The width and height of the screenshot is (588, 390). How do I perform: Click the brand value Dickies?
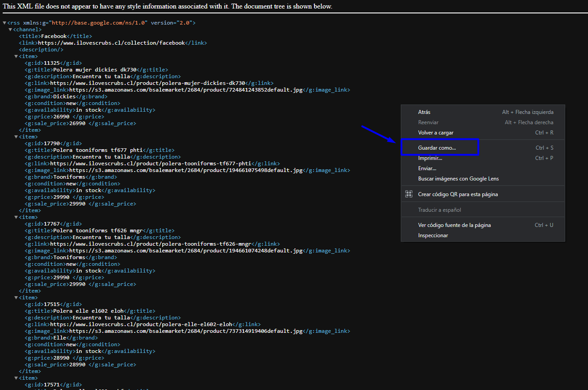pos(64,96)
